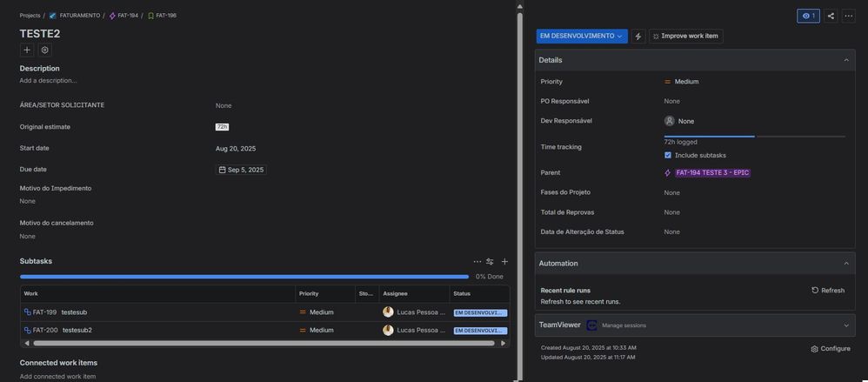The image size is (868, 382).
Task: Click the epic icon beside FAT-194 breadcrumb
Action: [x=112, y=16]
